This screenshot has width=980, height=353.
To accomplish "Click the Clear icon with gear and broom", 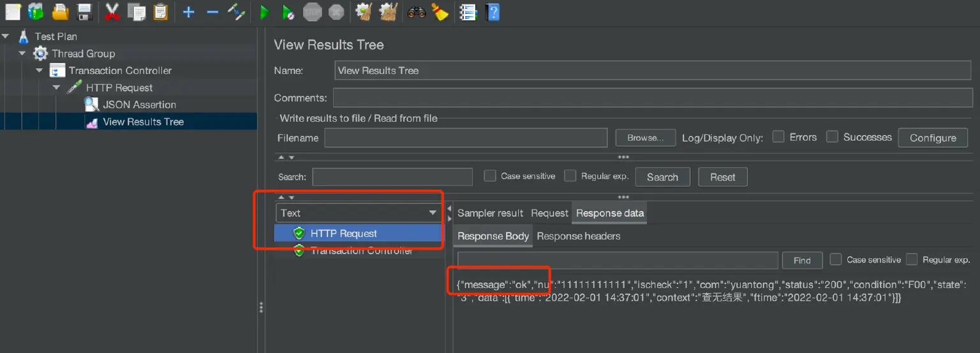I will click(x=364, y=11).
